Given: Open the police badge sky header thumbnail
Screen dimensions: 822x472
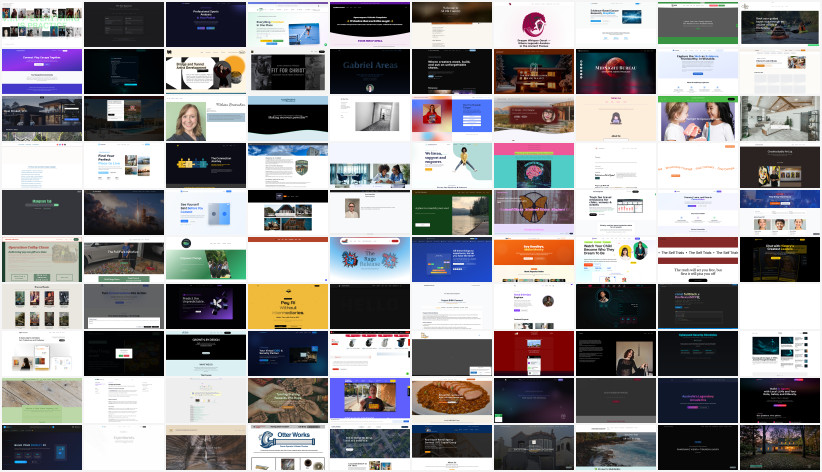Looking at the screenshot, I should (288, 166).
